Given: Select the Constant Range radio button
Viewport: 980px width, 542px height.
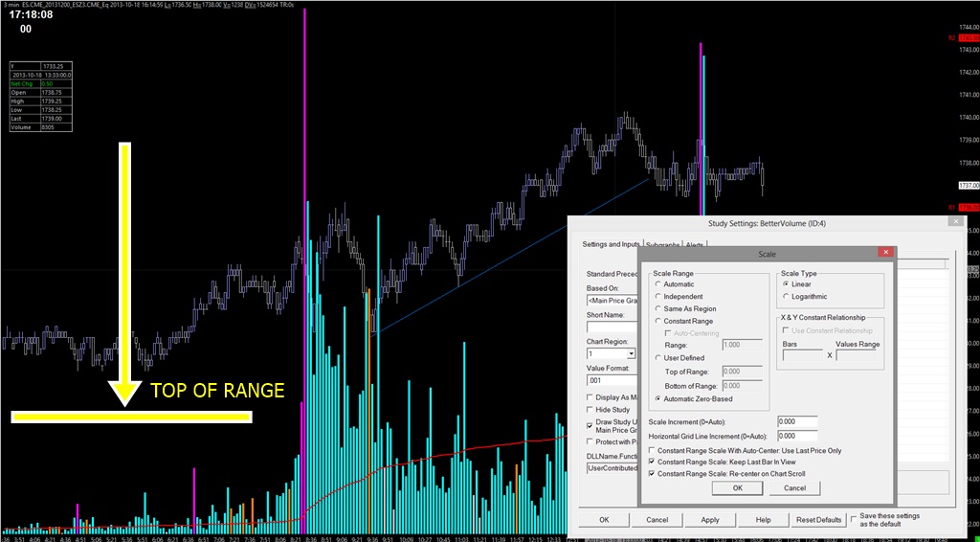Looking at the screenshot, I should pyautogui.click(x=657, y=321).
